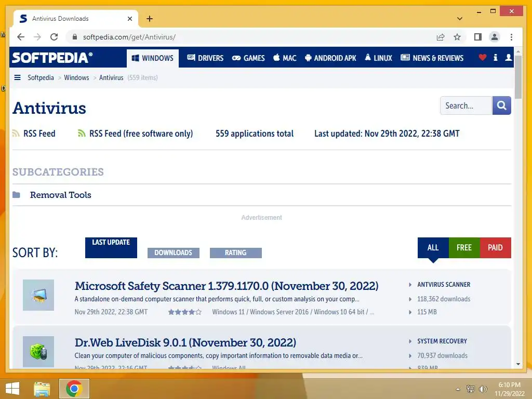This screenshot has height=399, width=532.
Task: Open the Windows Start button
Action: tap(12, 389)
